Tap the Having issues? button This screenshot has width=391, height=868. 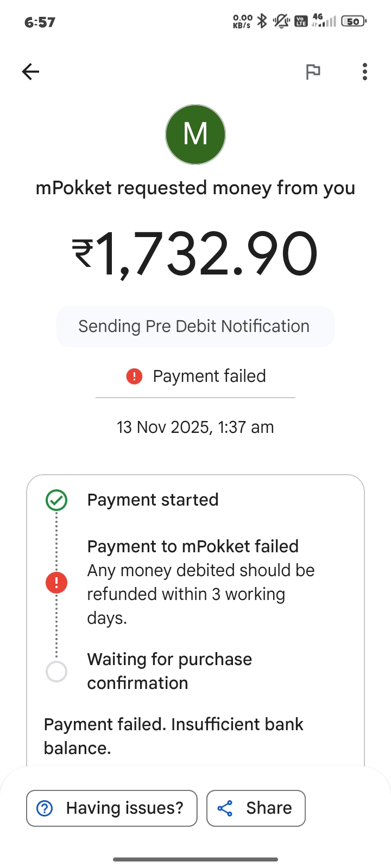click(112, 808)
